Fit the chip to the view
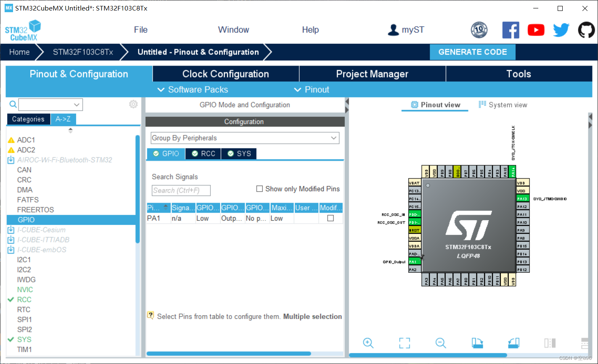598x364 pixels. pos(405,343)
